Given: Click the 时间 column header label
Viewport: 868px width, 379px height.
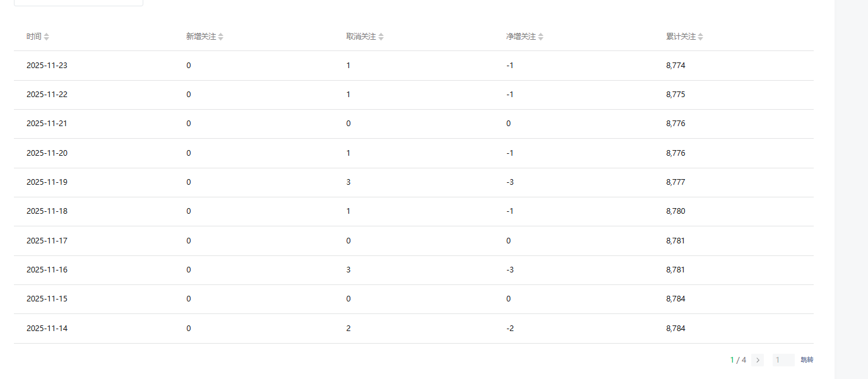Looking at the screenshot, I should [x=33, y=37].
